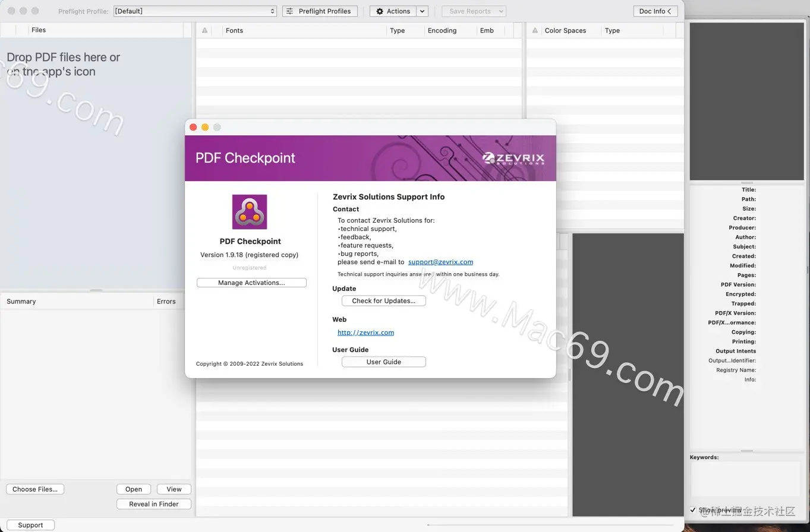Toggle the Show preview checkbox
Image resolution: width=810 pixels, height=532 pixels.
point(693,510)
